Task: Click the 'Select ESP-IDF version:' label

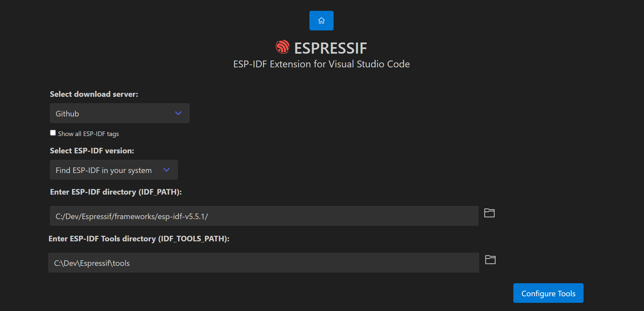Action: pyautogui.click(x=92, y=151)
